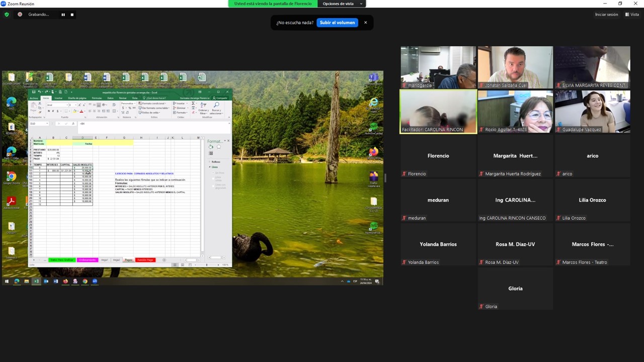Click the 'Iniciar sesión' link

pos(606,15)
